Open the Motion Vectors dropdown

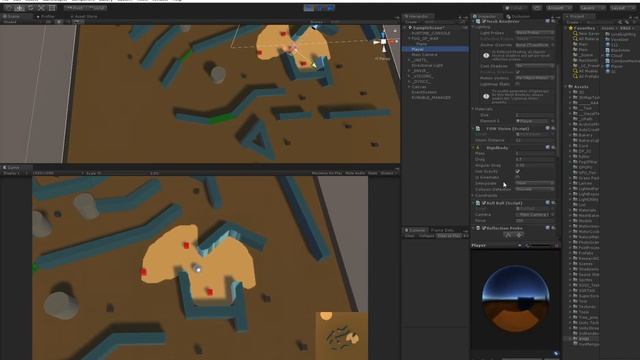[x=534, y=78]
